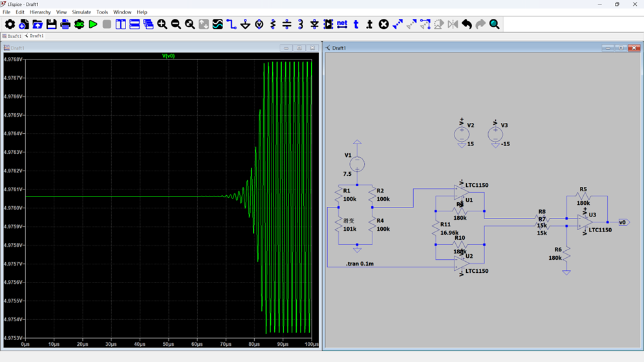This screenshot has height=362, width=644.
Task: Click the V(v0) trace label
Action: 168,56
